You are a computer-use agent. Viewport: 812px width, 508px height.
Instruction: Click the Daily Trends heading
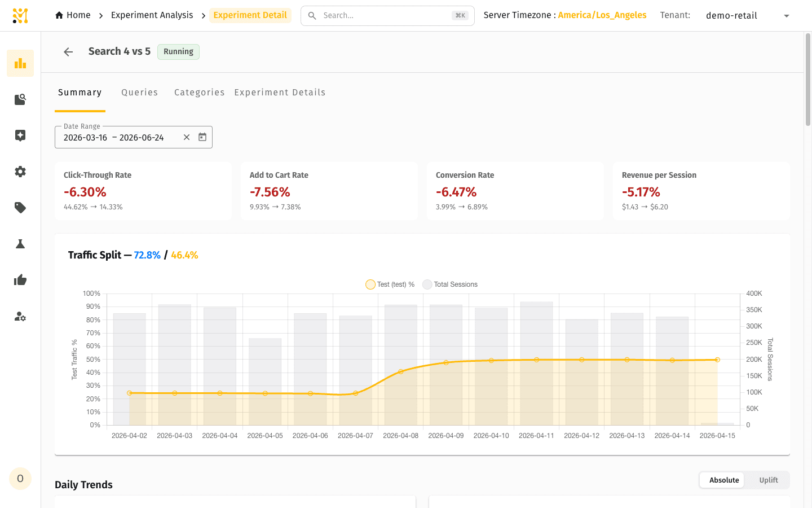(83, 485)
